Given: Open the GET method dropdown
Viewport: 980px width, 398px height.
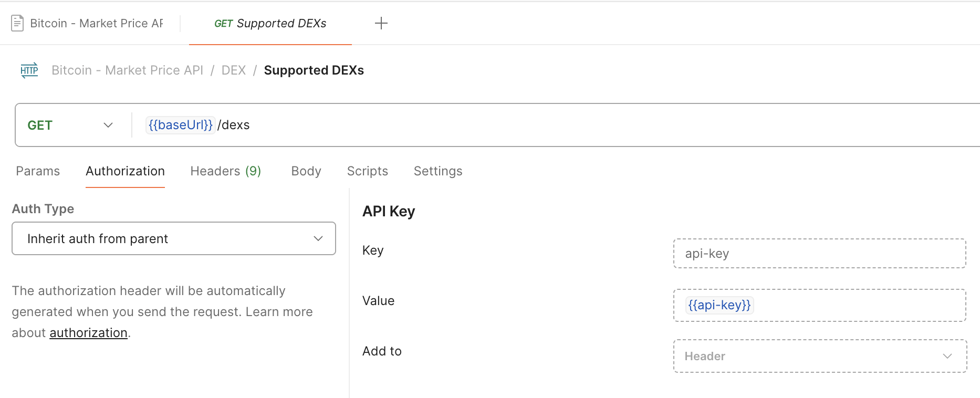Looking at the screenshot, I should click(x=70, y=125).
